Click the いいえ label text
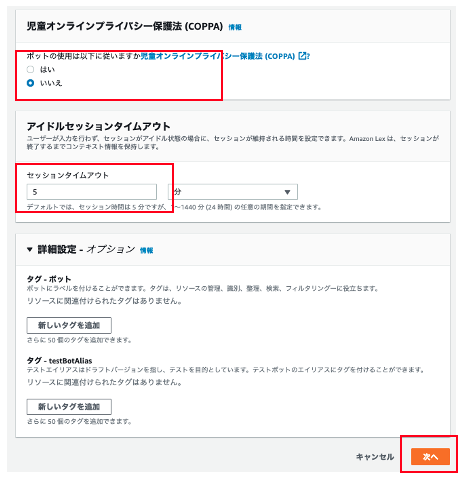This screenshot has height=483, width=466. coord(51,83)
